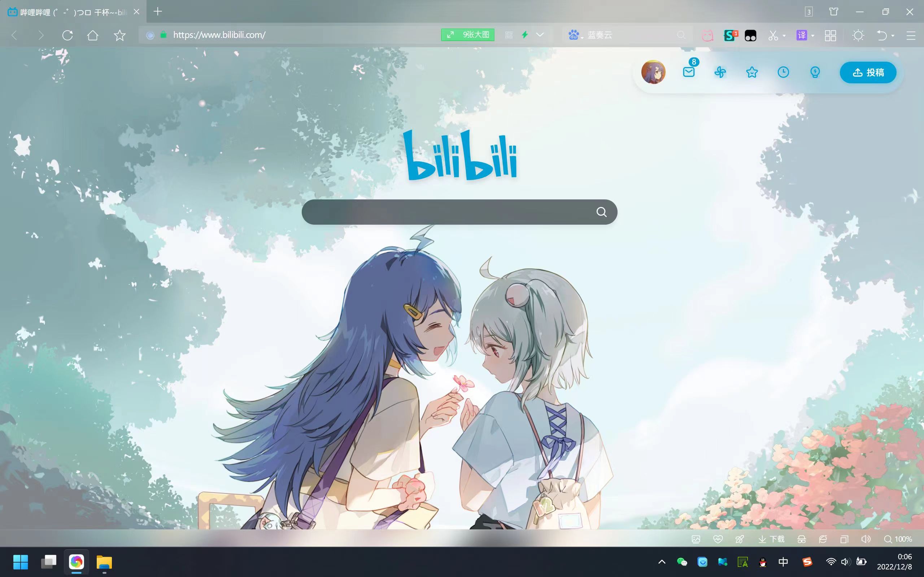The width and height of the screenshot is (924, 577).
Task: Click the Tampermonkey extension icon
Action: tap(750, 35)
